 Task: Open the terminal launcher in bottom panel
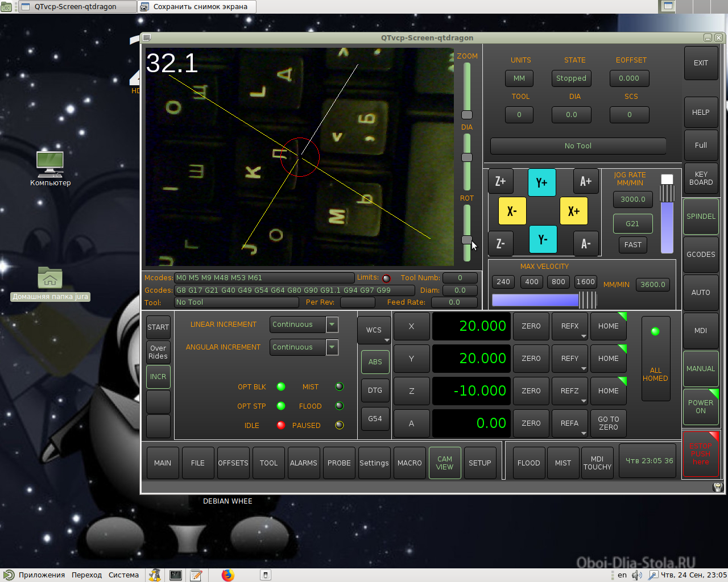point(176,575)
